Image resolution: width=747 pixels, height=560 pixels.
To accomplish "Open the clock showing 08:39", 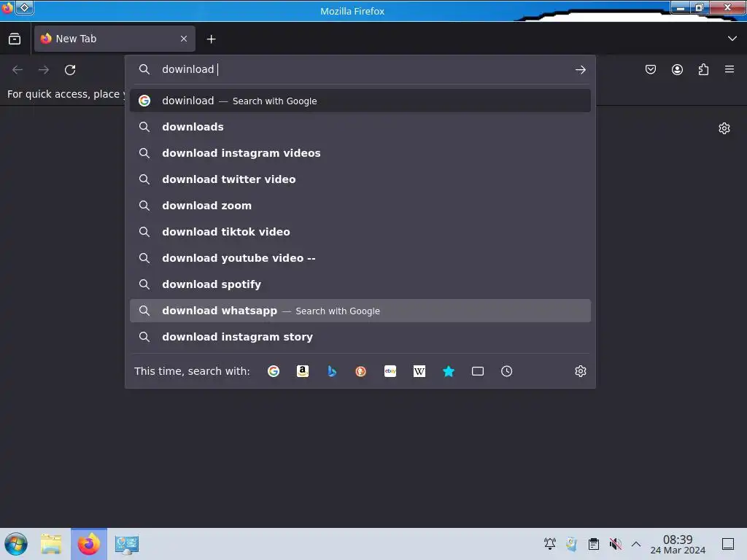I will pyautogui.click(x=678, y=544).
